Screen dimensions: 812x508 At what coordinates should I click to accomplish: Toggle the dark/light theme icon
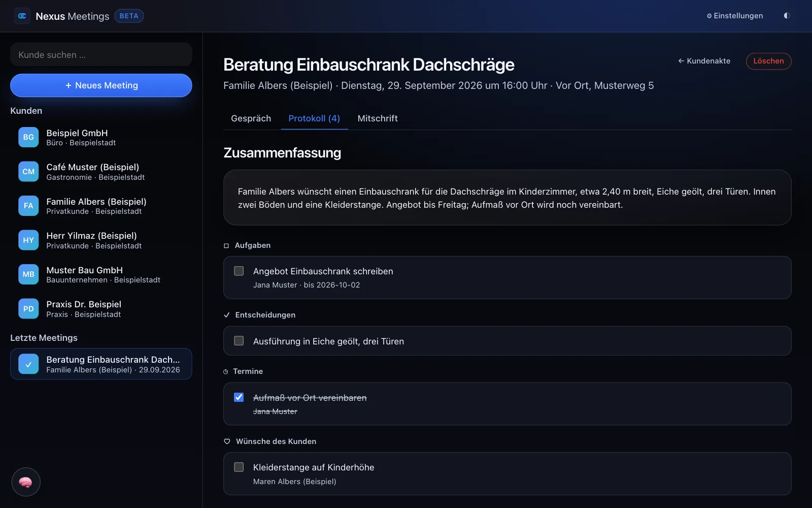click(787, 16)
